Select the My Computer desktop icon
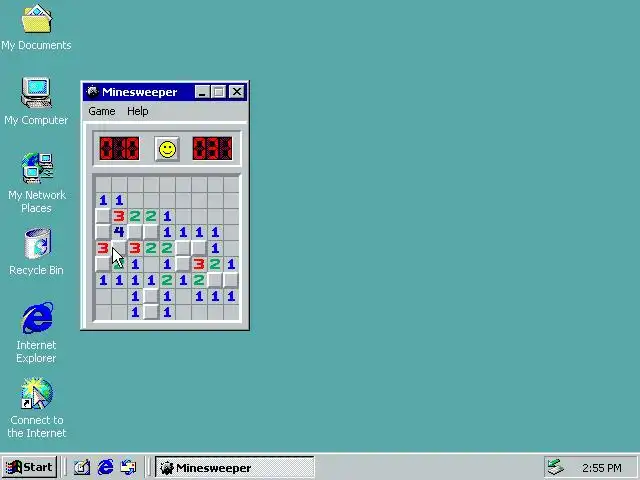This screenshot has height=480, width=640. click(36, 93)
